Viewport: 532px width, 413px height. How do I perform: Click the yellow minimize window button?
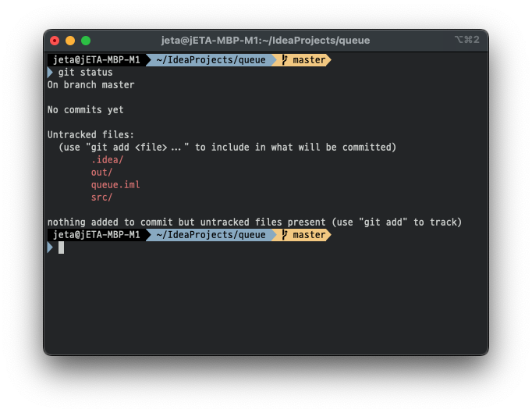click(x=70, y=41)
